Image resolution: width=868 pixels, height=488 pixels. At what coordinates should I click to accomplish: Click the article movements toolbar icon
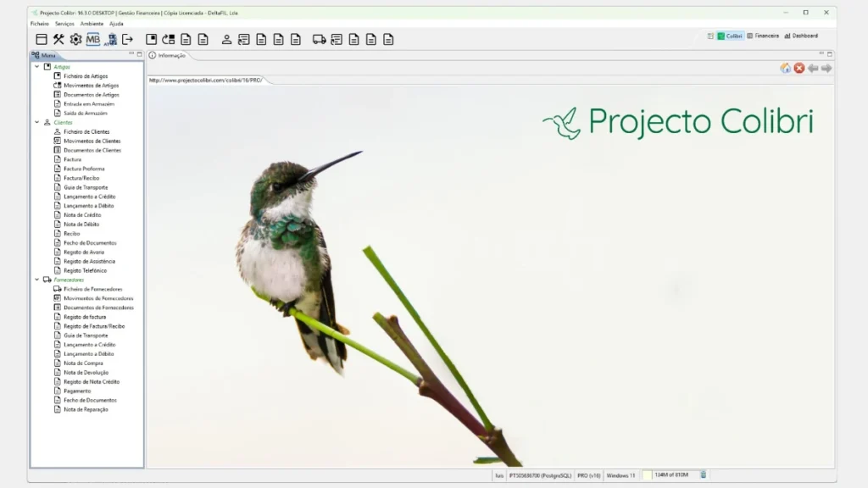[169, 39]
